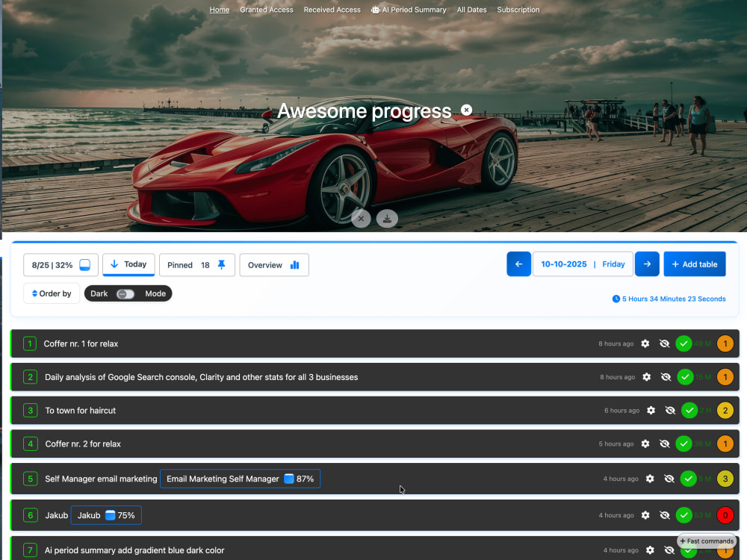Open the Pinned 18 list
747x560 pixels.
click(197, 265)
